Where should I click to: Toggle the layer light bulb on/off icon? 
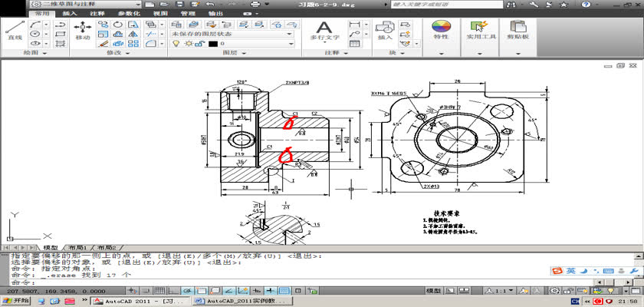click(174, 44)
